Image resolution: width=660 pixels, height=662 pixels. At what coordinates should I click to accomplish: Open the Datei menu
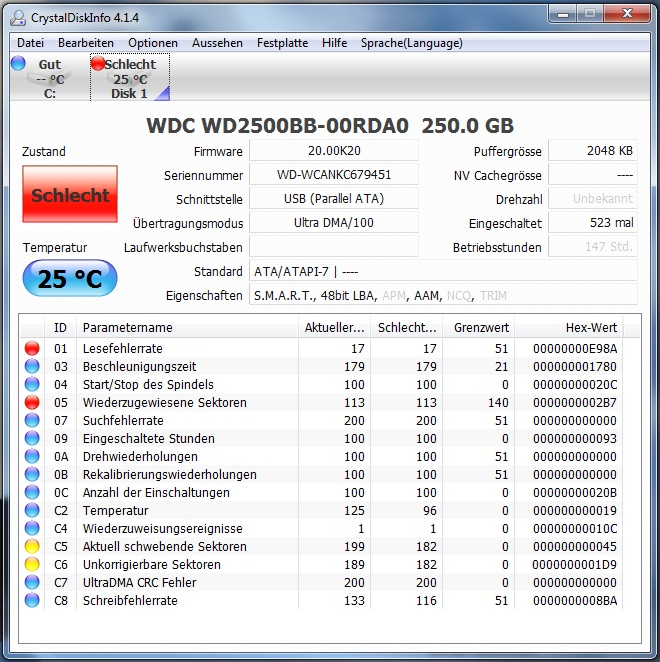pos(30,43)
